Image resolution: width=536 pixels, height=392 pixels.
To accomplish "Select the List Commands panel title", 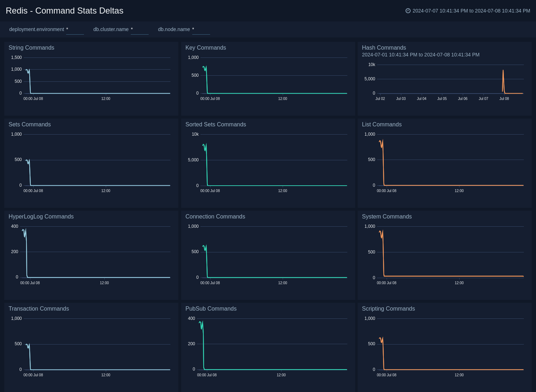I will click(382, 125).
